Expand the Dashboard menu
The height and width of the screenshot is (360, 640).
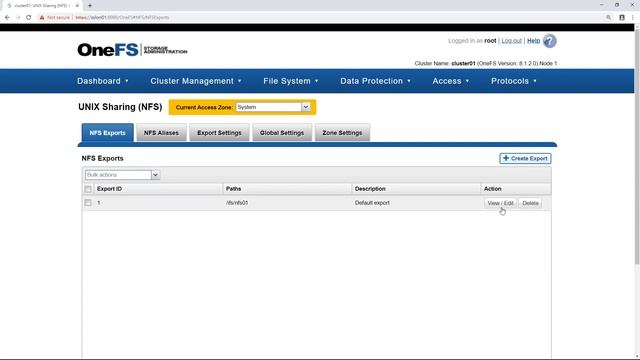click(103, 81)
